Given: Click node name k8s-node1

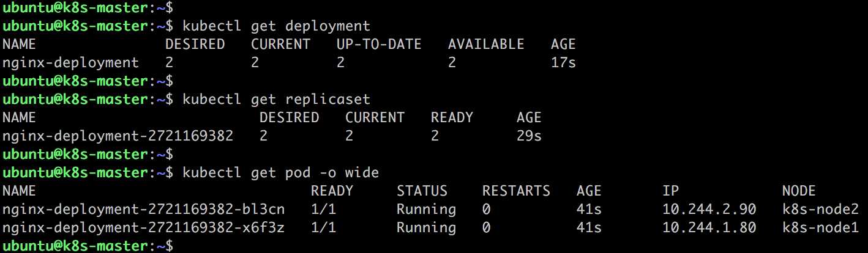Looking at the screenshot, I should (x=820, y=227).
